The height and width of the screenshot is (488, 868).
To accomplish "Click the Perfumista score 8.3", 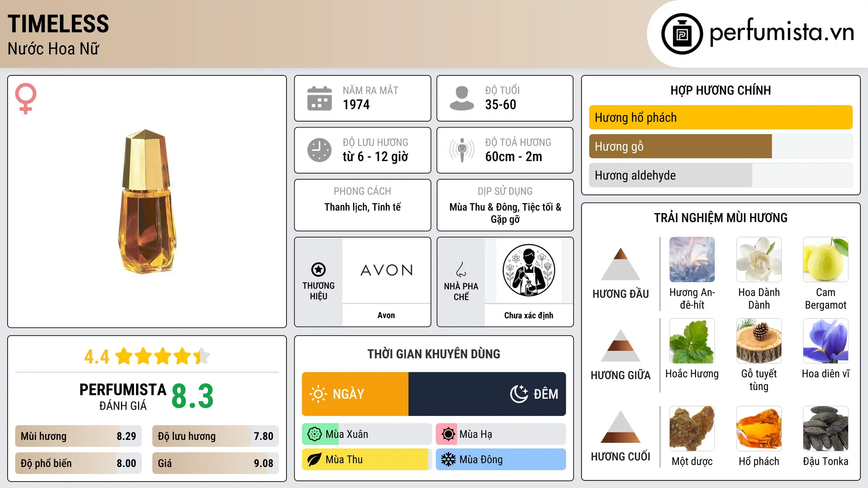I will click(192, 396).
